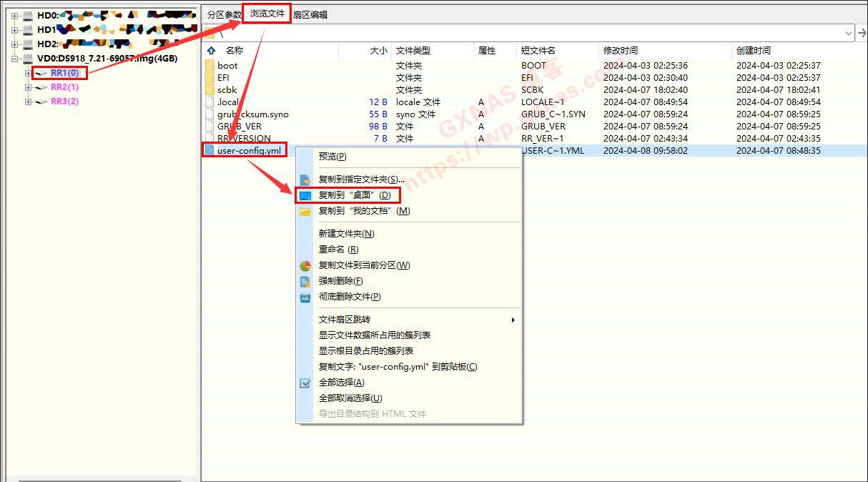Click the 强制删除 force delete icon

pos(305,281)
